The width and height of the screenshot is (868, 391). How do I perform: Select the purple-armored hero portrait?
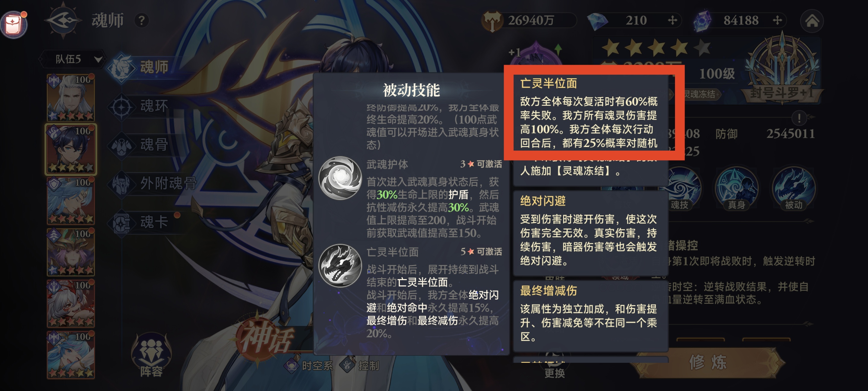(71, 252)
